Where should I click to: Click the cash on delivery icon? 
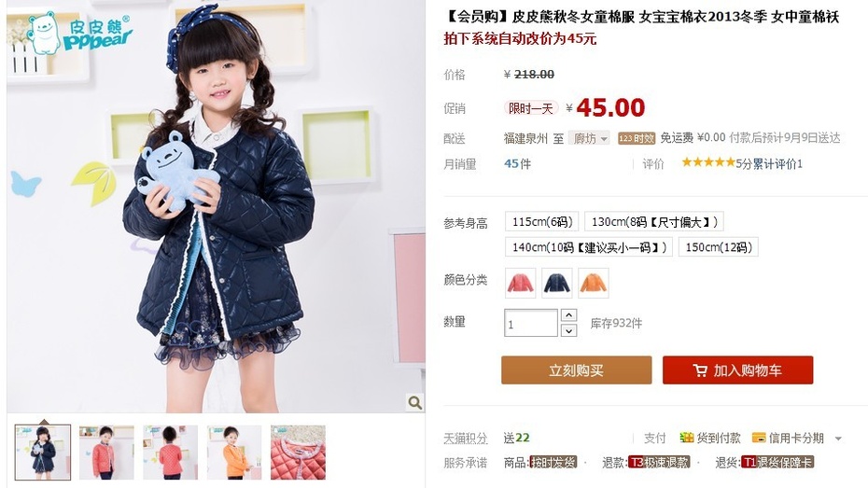coord(686,438)
